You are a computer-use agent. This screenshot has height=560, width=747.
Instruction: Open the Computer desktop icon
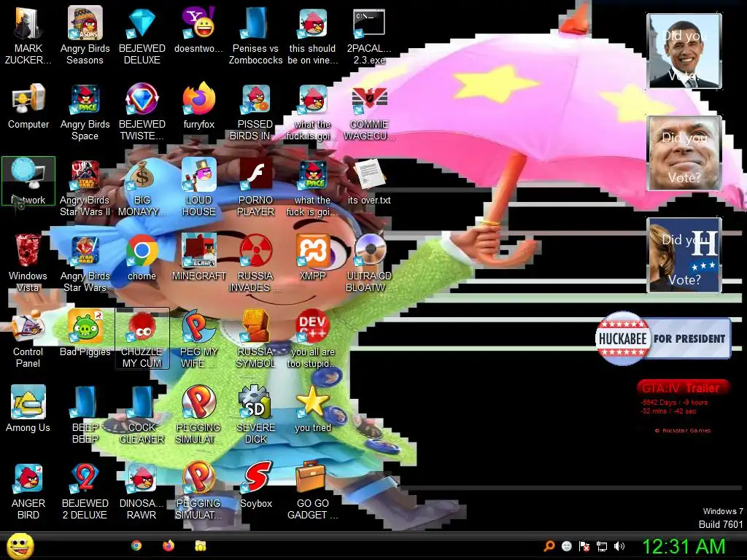[28, 106]
